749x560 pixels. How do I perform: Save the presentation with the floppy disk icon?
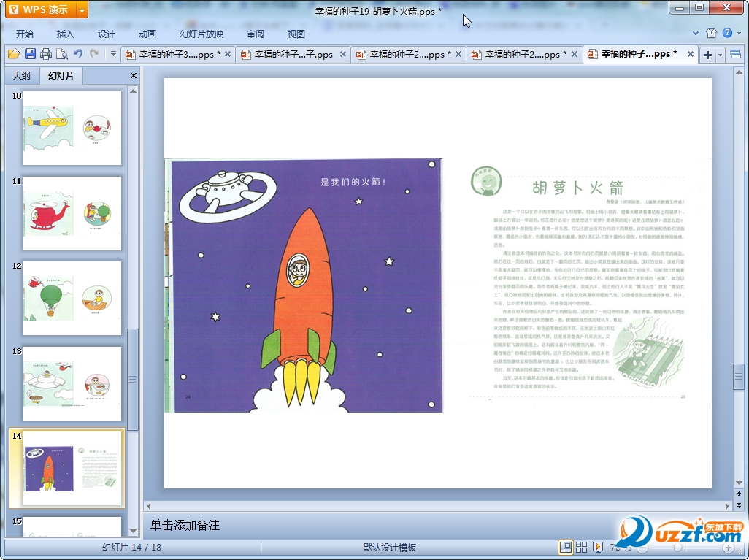(30, 54)
